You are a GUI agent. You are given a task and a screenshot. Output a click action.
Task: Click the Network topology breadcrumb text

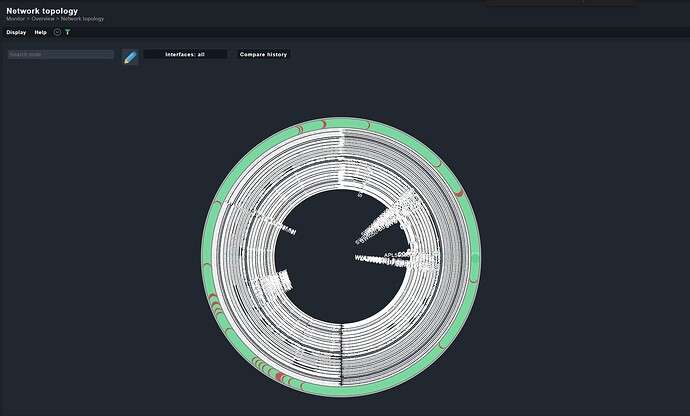click(82, 19)
